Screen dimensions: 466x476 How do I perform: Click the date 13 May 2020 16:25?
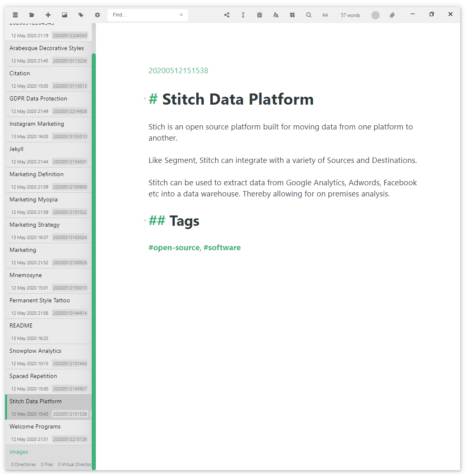point(30,338)
